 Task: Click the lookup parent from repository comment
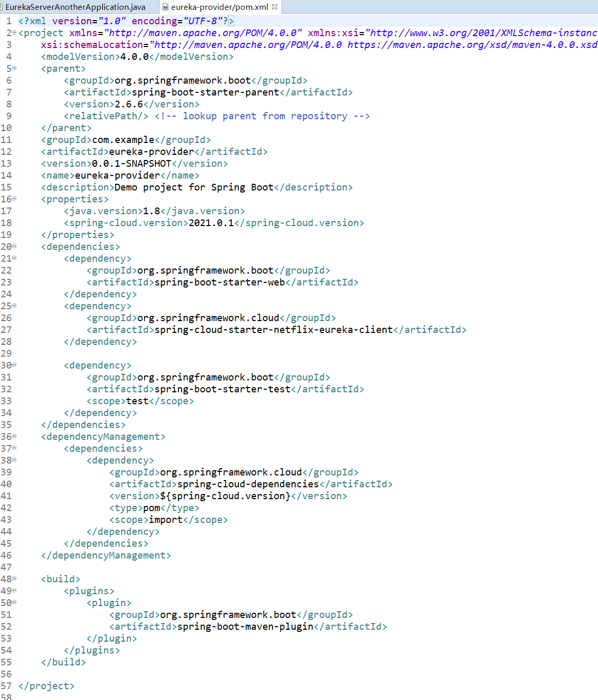pyautogui.click(x=262, y=116)
